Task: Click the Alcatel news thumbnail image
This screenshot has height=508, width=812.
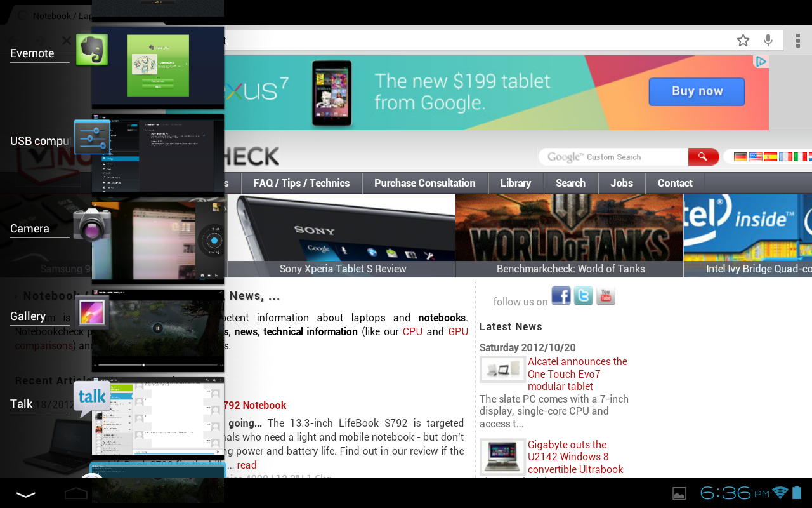Action: [502, 369]
